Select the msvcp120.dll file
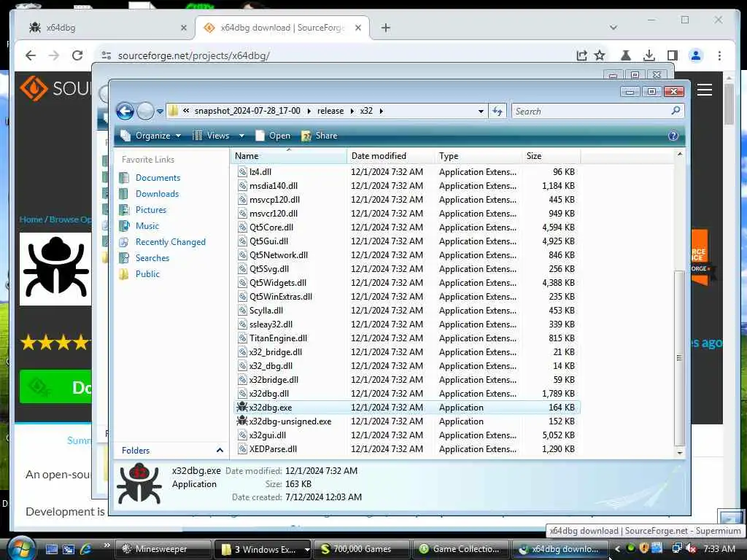 274,200
